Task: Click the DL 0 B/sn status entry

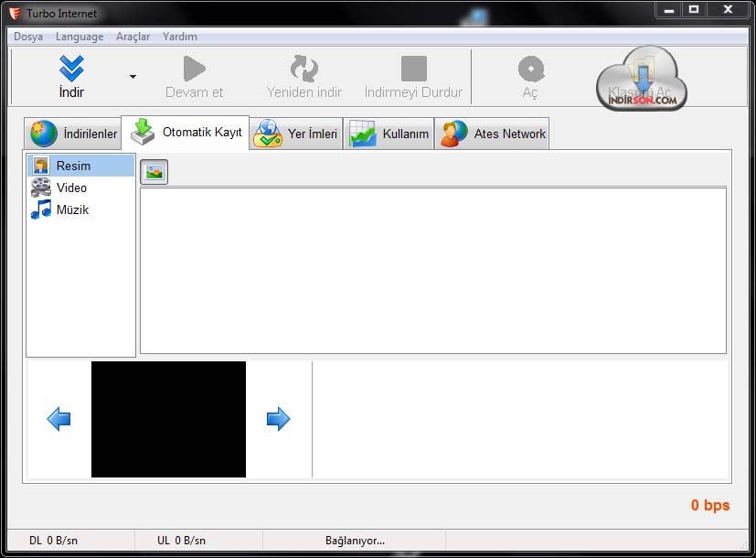Action: 54,541
